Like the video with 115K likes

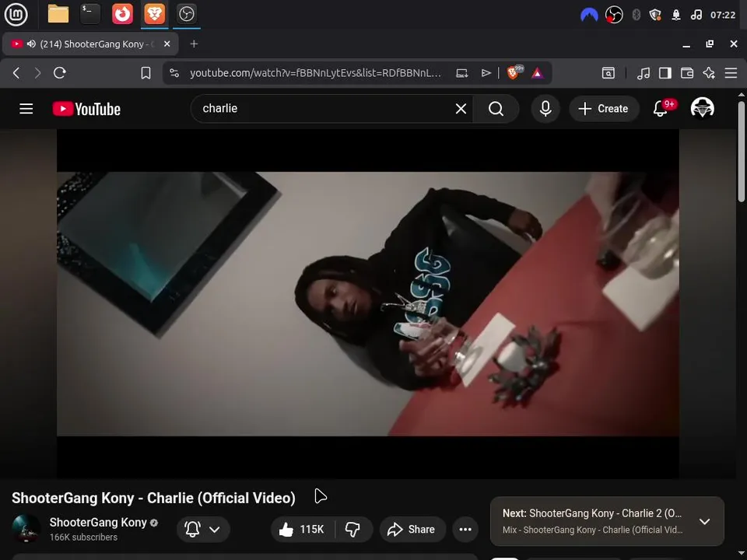[x=302, y=529]
